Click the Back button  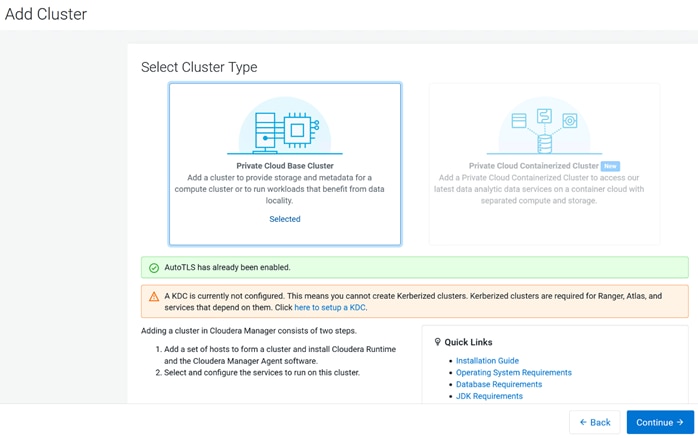point(595,422)
